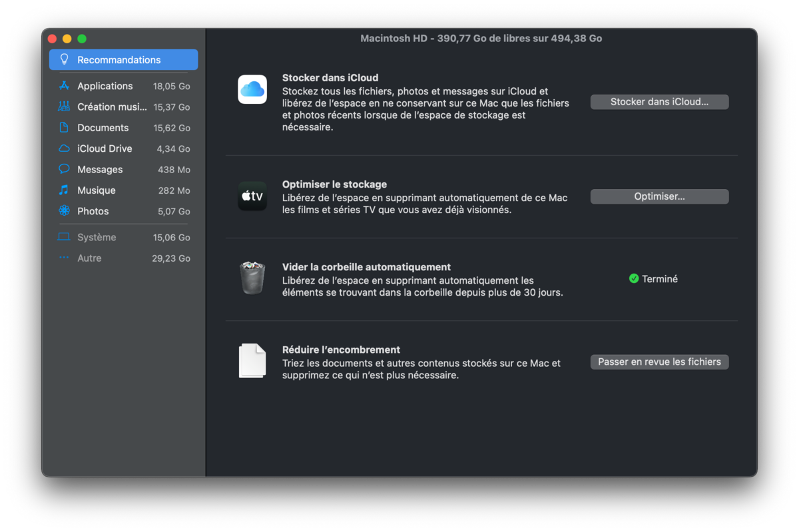Image resolution: width=799 pixels, height=532 pixels.
Task: Select Création musi... category label
Action: coord(112,107)
